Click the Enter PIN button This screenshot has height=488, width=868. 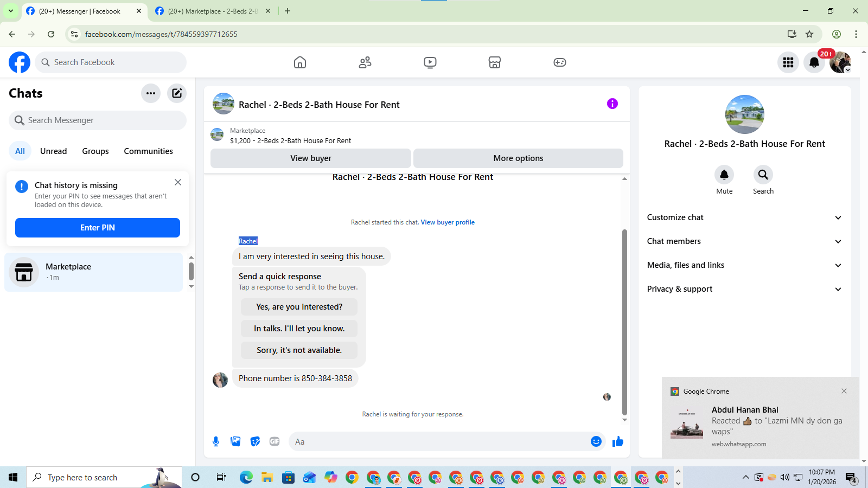pyautogui.click(x=98, y=228)
